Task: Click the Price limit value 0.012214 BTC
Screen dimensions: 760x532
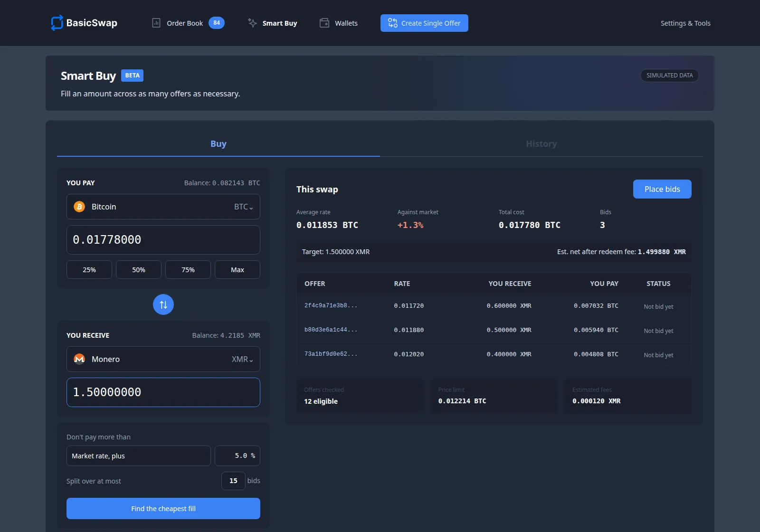Action: [x=462, y=401]
